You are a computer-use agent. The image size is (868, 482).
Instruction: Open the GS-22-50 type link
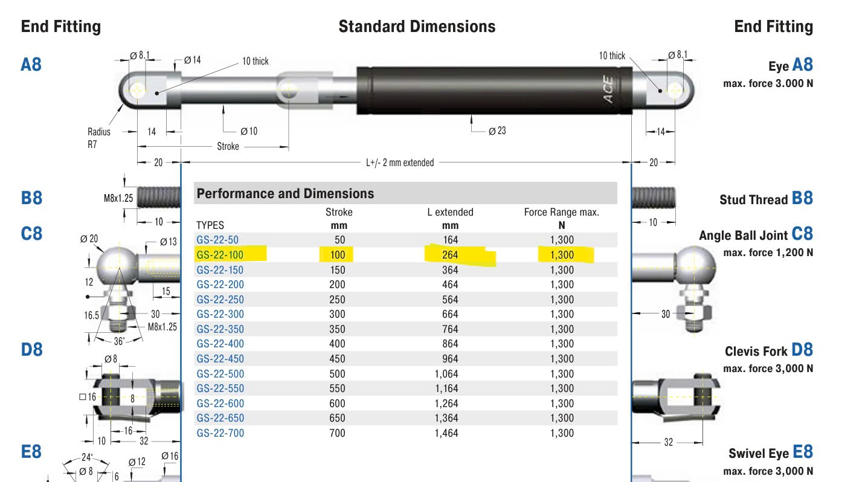(x=217, y=240)
